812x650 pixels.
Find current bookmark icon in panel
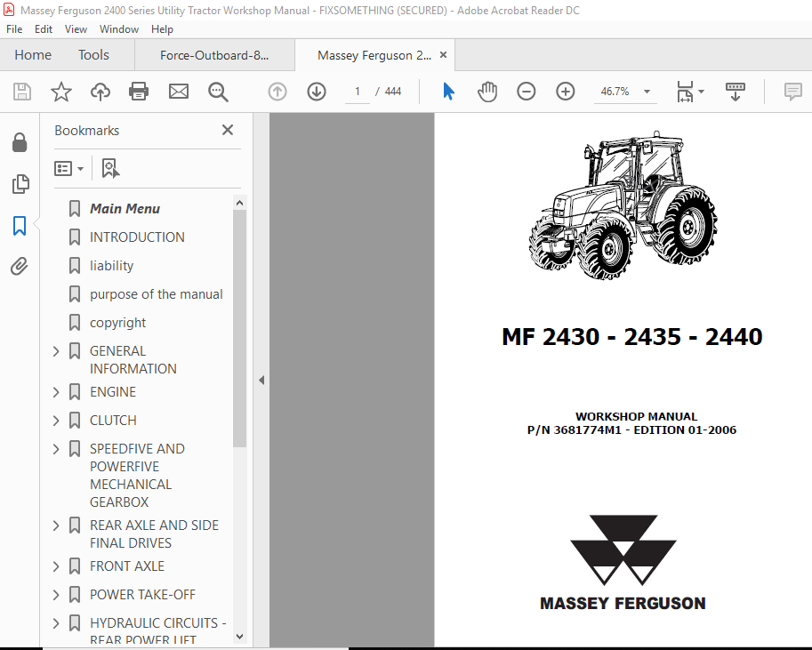110,168
